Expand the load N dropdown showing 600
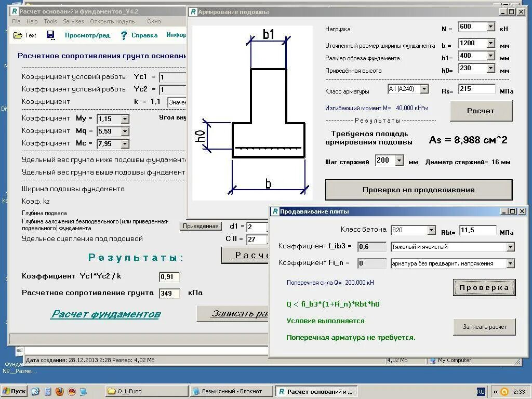The height and width of the screenshot is (399, 532). pos(490,26)
